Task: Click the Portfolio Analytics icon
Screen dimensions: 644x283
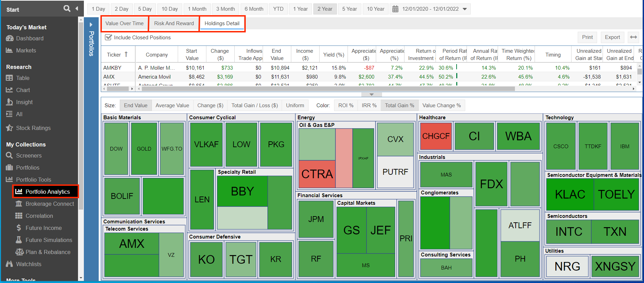Action: click(x=19, y=191)
